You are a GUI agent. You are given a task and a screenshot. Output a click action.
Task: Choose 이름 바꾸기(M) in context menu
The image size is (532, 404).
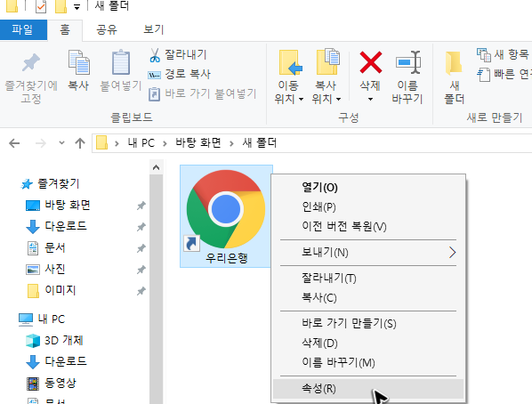pyautogui.click(x=368, y=363)
